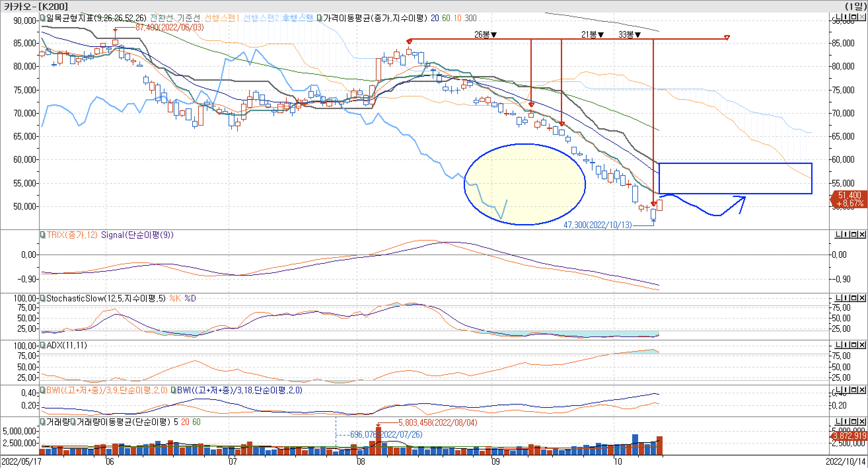Image resolution: width=868 pixels, height=468 pixels.
Task: Close the TRIX indicator panel
Action: [x=862, y=234]
